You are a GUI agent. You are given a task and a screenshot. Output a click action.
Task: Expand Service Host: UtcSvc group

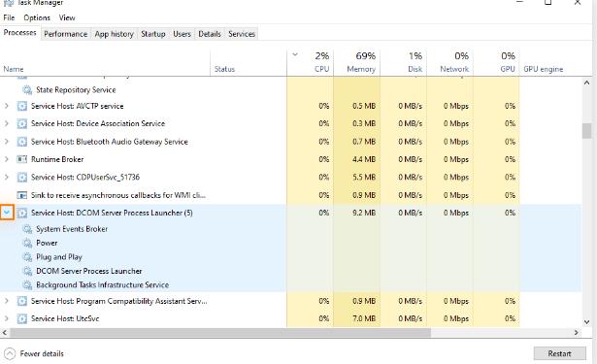point(7,318)
